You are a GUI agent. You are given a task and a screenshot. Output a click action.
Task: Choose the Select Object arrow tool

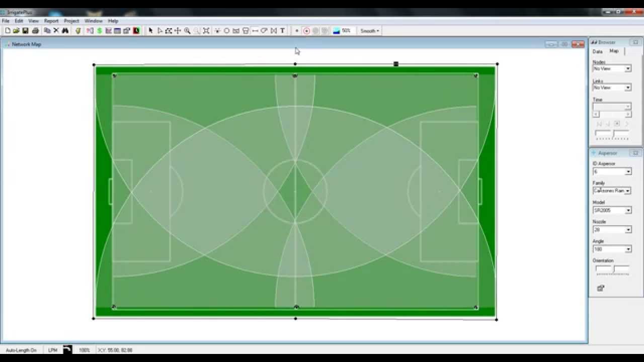pyautogui.click(x=150, y=31)
